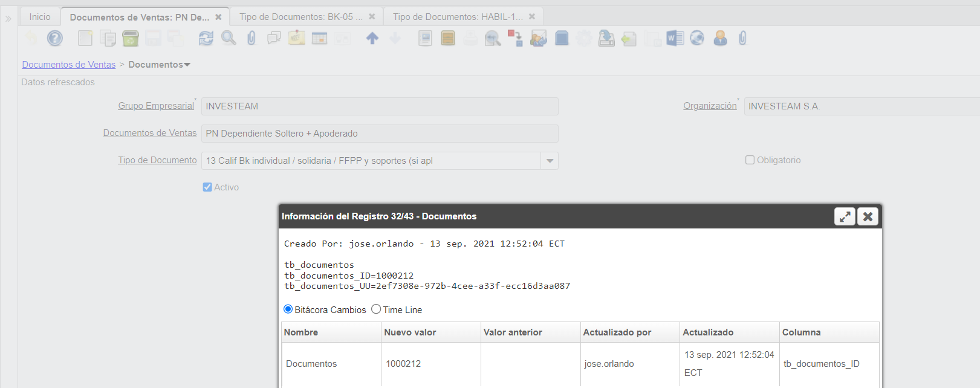Image resolution: width=980 pixels, height=388 pixels.
Task: Switch to the Inicio tab
Action: coord(40,17)
